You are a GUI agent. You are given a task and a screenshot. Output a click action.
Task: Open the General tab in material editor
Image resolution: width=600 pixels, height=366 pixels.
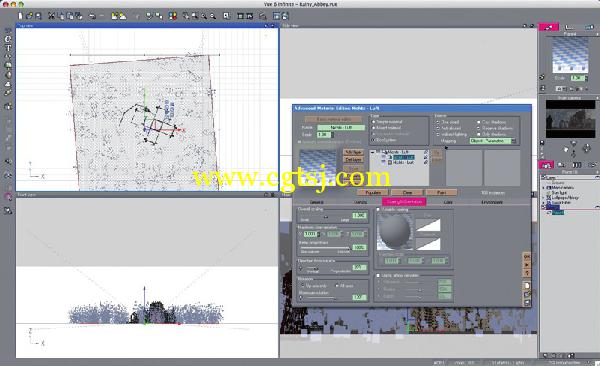click(x=316, y=202)
